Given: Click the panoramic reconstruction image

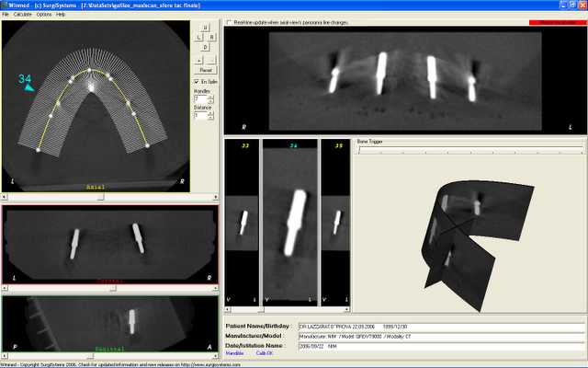Looking at the screenshot, I should [405, 81].
